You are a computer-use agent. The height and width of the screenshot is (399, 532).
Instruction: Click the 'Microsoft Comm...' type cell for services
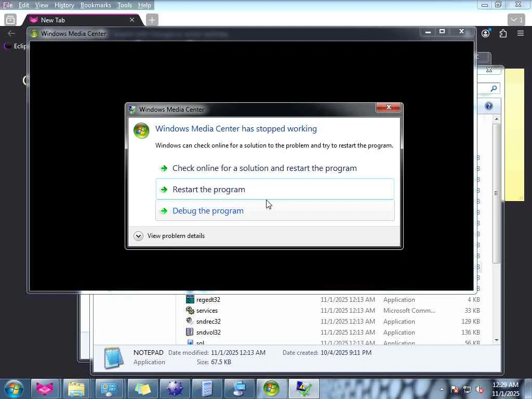tap(409, 311)
